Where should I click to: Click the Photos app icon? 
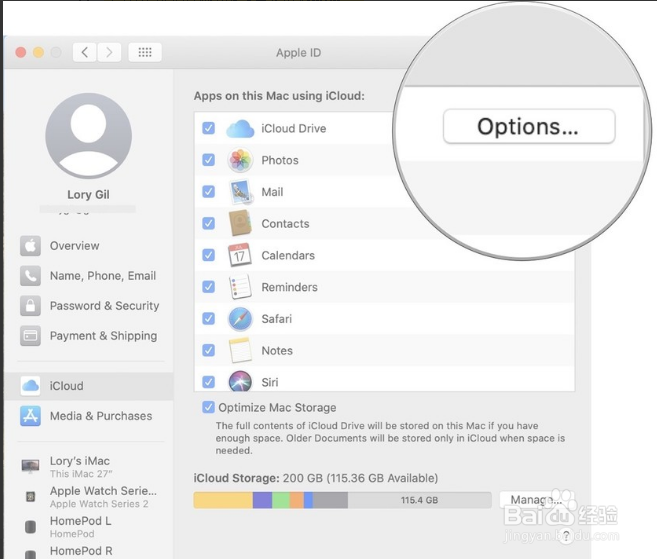tap(240, 160)
